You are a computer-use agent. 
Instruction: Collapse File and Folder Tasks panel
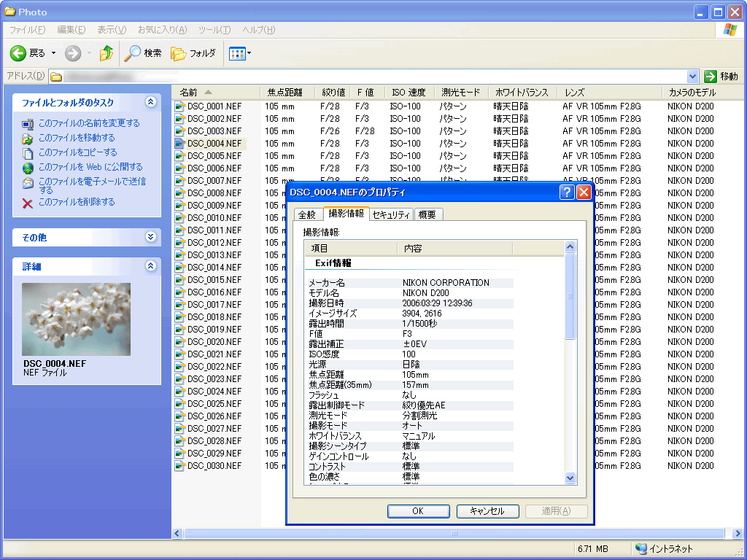(150, 102)
